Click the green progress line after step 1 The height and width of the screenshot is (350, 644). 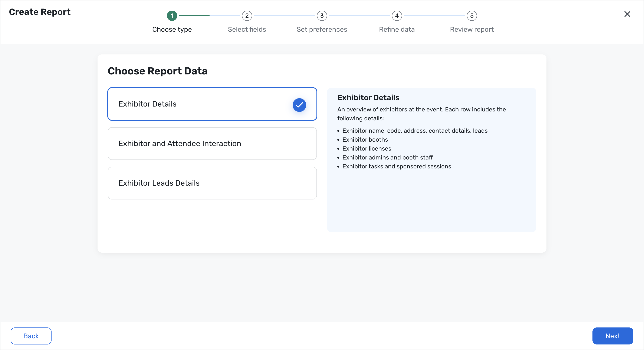[194, 16]
